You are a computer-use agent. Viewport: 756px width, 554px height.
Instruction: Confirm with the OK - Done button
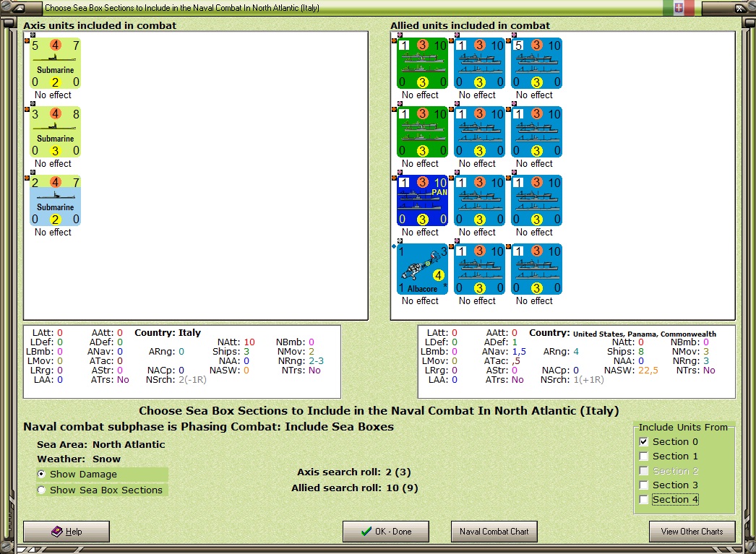pos(386,532)
